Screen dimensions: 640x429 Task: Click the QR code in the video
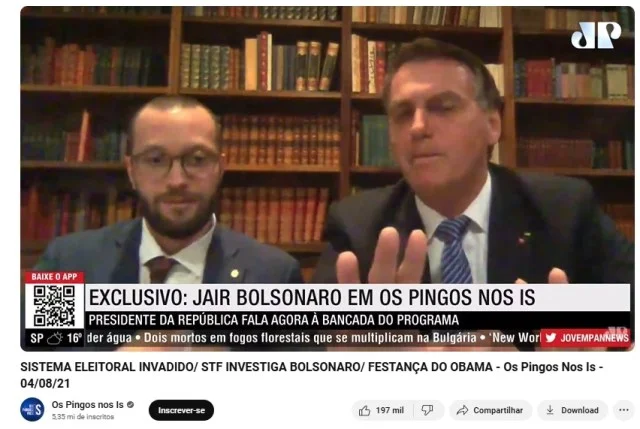[x=54, y=306]
